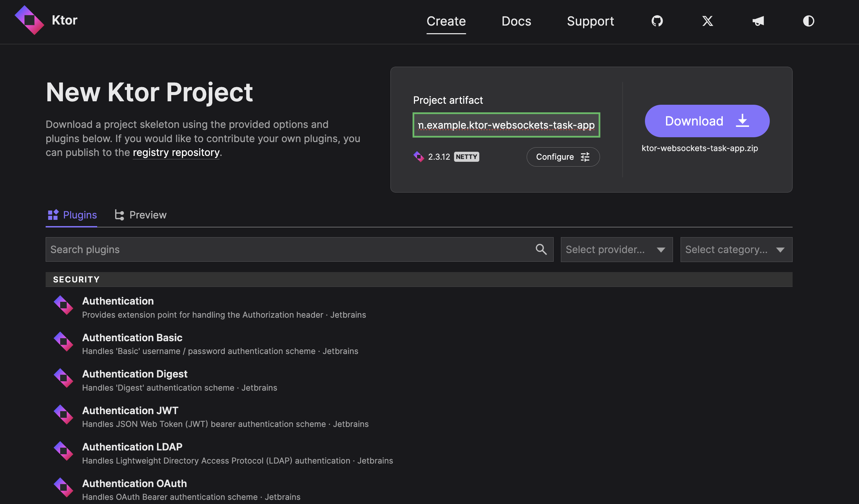Select the Authentication OAuth plugin title
859x504 pixels.
click(x=134, y=483)
